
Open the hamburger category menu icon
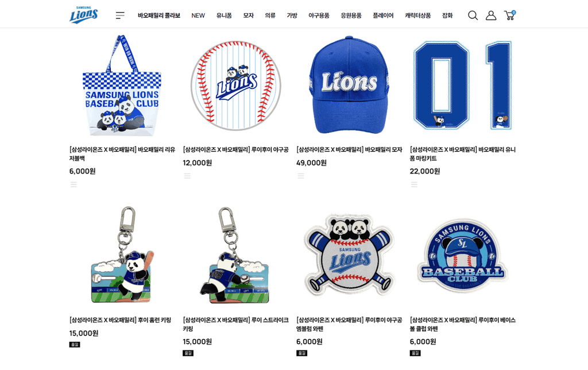(120, 16)
